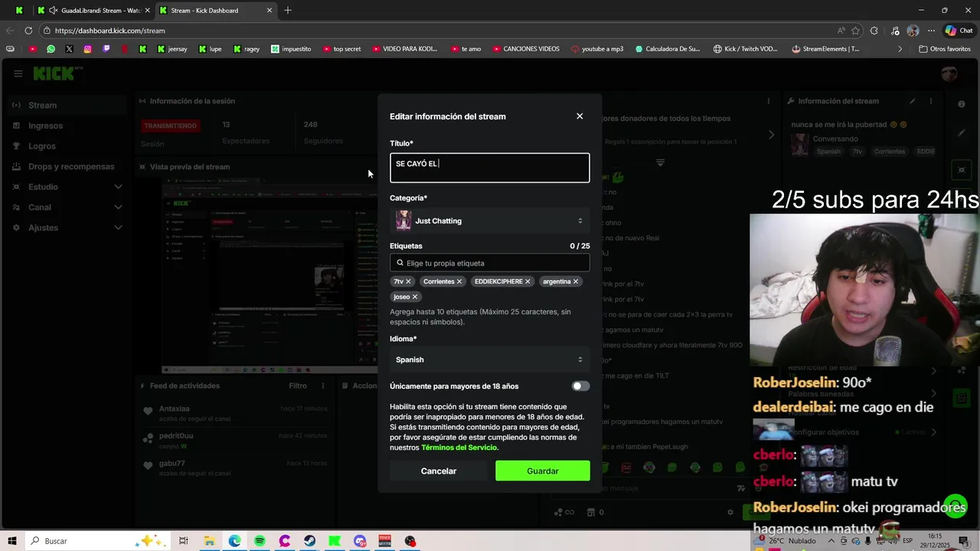
Task: Open three-dot menu of Información del stream panel
Action: click(931, 101)
